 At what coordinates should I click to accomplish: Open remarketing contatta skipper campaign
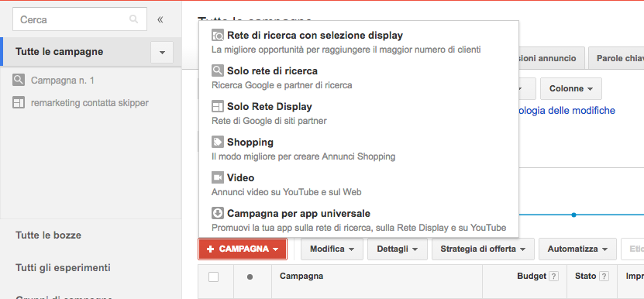(x=90, y=103)
